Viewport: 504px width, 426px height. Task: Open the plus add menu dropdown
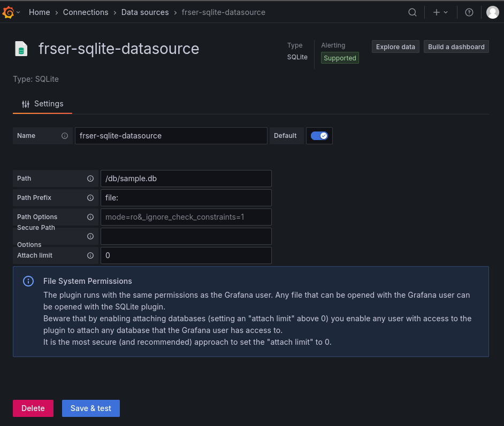[x=440, y=12]
